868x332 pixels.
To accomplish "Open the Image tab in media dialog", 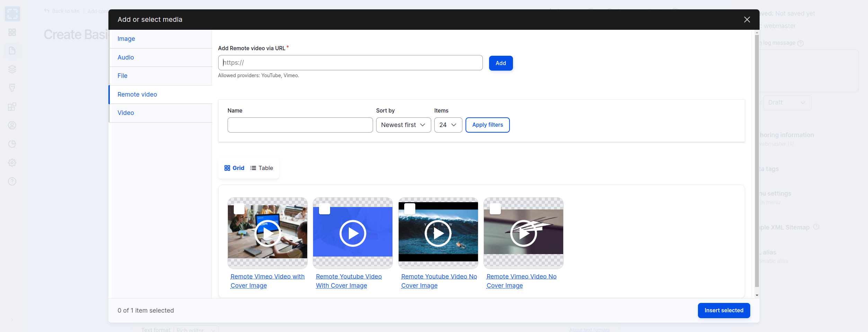I will click(126, 39).
